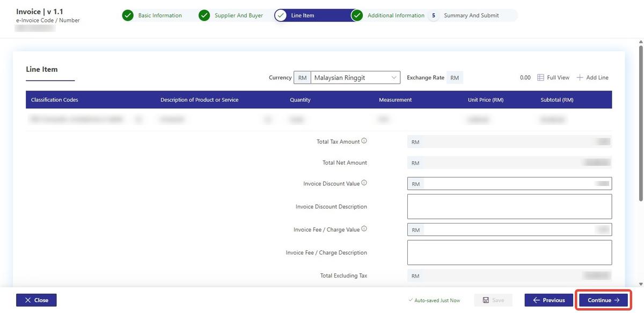The width and height of the screenshot is (644, 313).
Task: Click the step 5 number badge
Action: (434, 16)
